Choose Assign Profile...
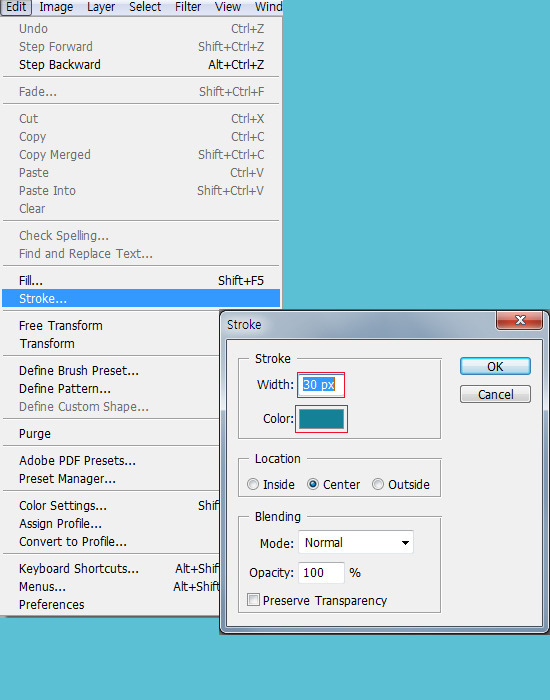 pos(111,524)
